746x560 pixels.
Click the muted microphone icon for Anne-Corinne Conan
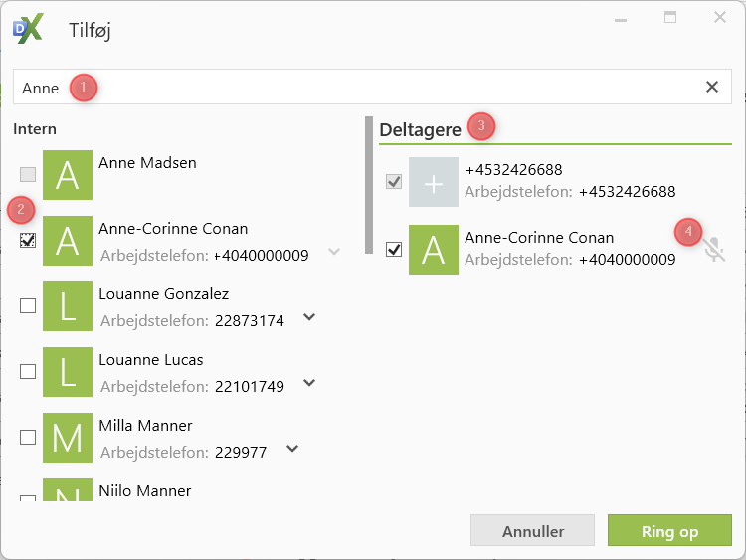(x=714, y=249)
